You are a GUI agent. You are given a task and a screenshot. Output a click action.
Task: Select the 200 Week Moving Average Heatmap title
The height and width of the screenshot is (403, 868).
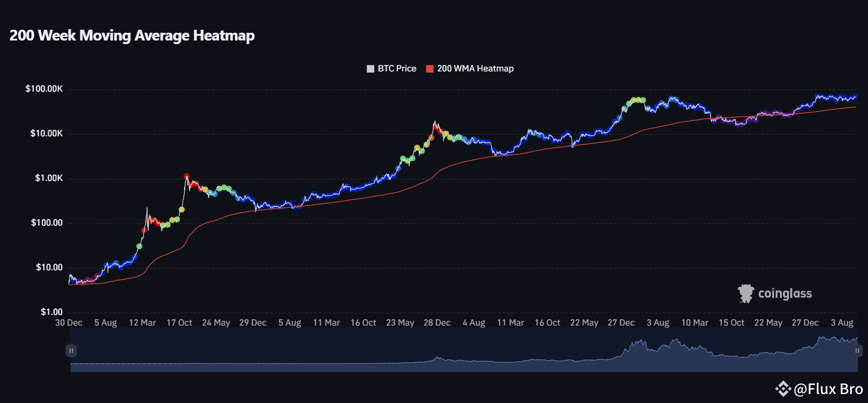tap(132, 35)
